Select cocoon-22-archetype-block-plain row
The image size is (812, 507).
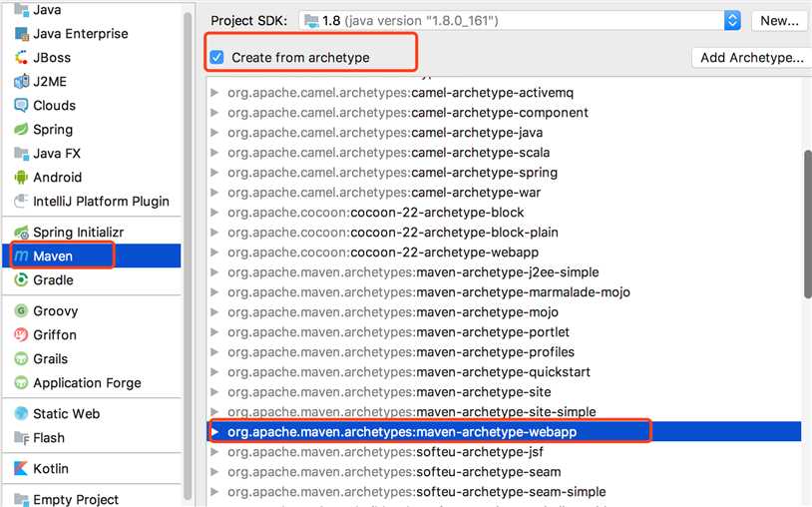pos(504,233)
